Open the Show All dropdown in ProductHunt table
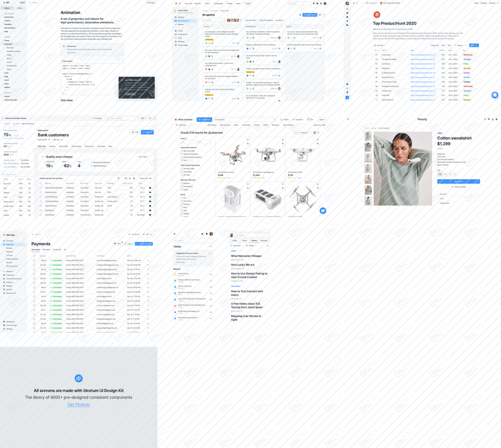The height and width of the screenshot is (448, 501). point(380,45)
